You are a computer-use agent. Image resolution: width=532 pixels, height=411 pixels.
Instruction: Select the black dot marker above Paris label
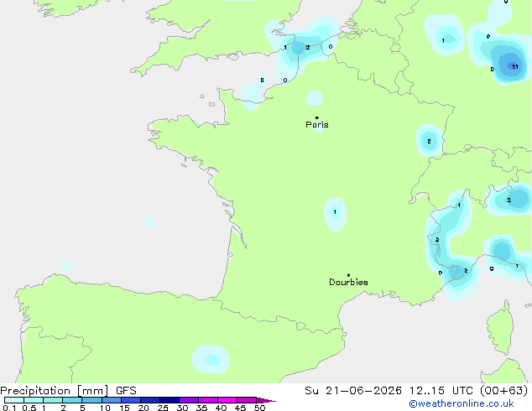click(317, 117)
